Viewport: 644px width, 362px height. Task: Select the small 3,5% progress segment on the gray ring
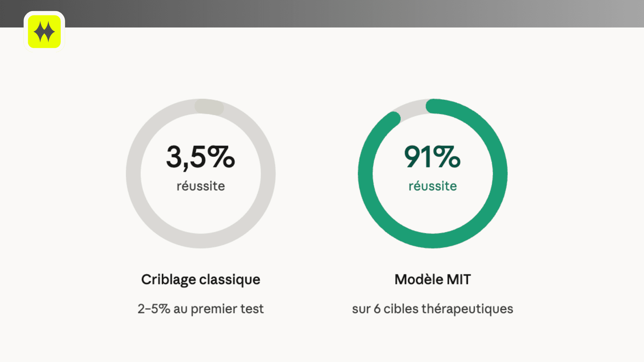[209, 107]
